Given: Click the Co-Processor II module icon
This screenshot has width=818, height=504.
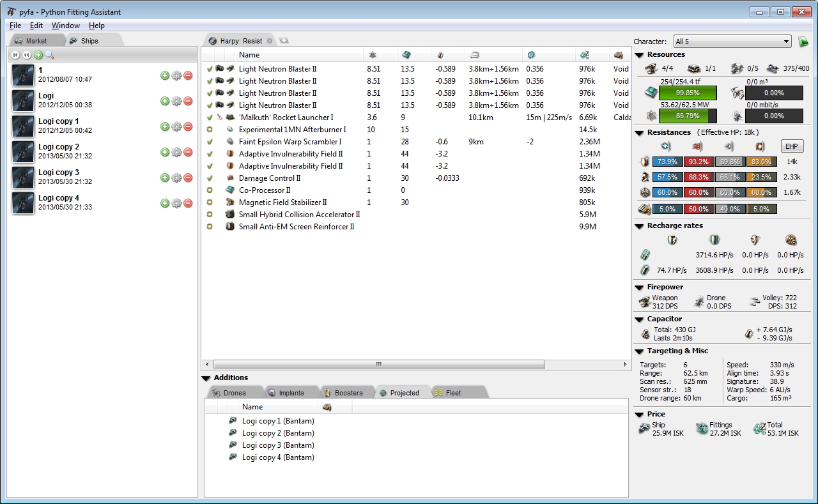Looking at the screenshot, I should 231,190.
